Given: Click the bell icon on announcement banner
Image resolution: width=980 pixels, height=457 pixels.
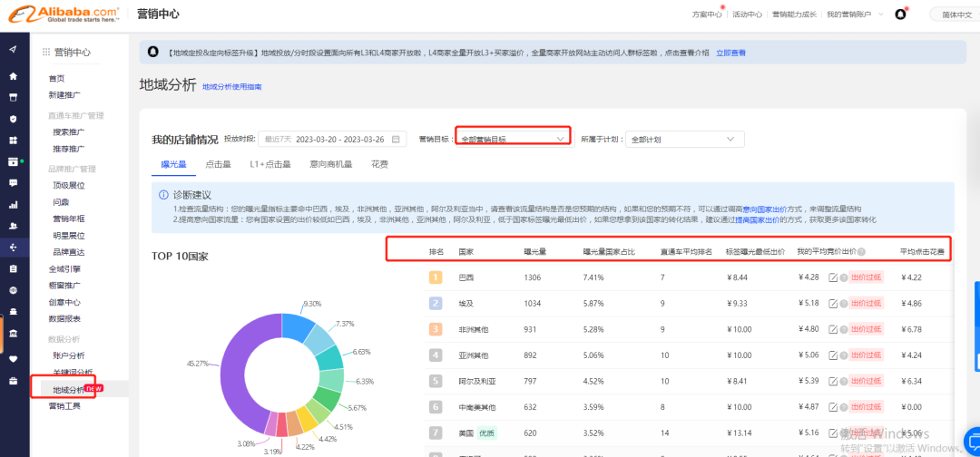Looking at the screenshot, I should [152, 53].
